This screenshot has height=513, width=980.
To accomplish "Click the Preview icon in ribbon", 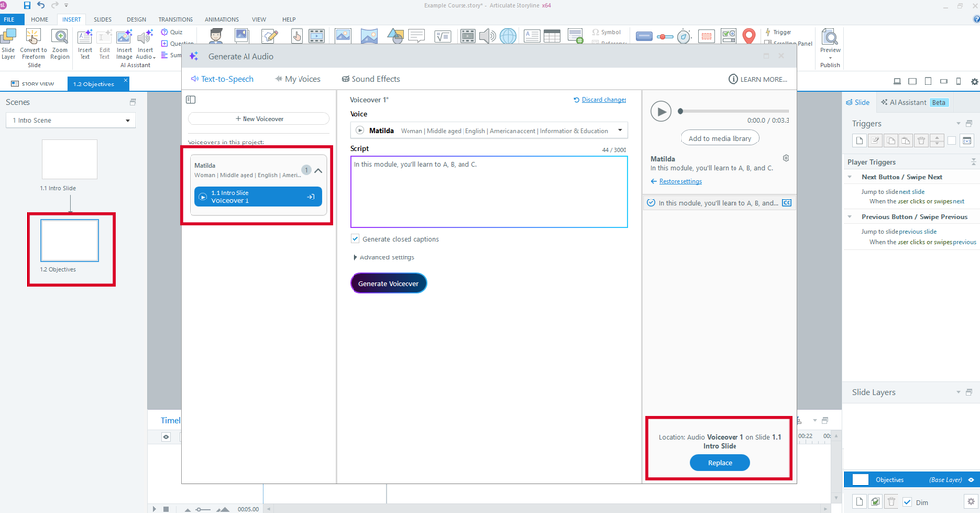I will pyautogui.click(x=830, y=37).
